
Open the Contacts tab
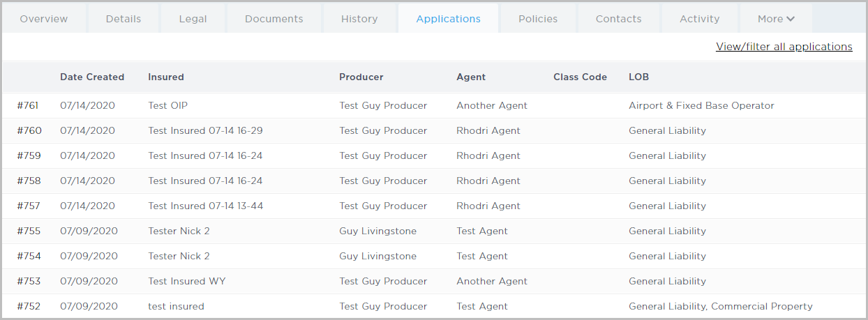coord(618,19)
